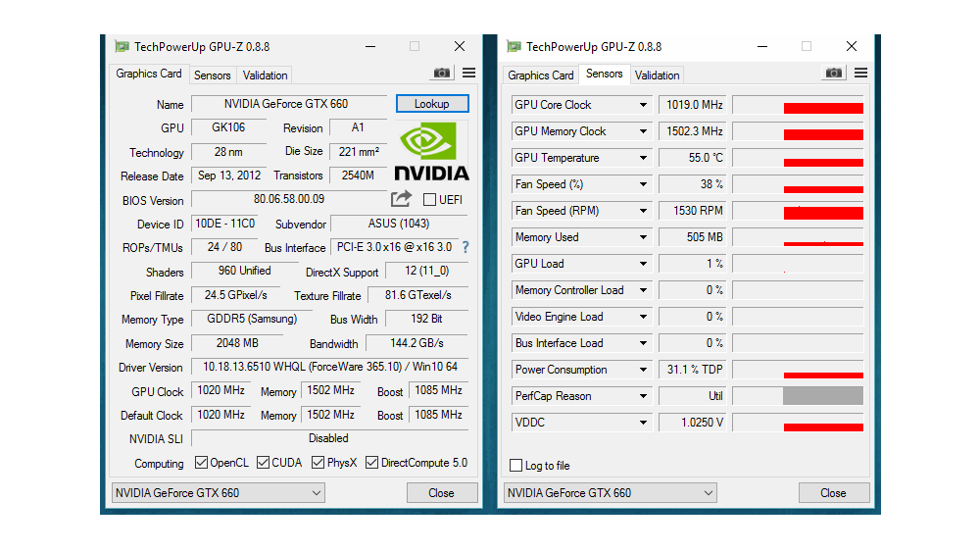
Task: Click the 1019.0 MHz core clock value
Action: [693, 105]
